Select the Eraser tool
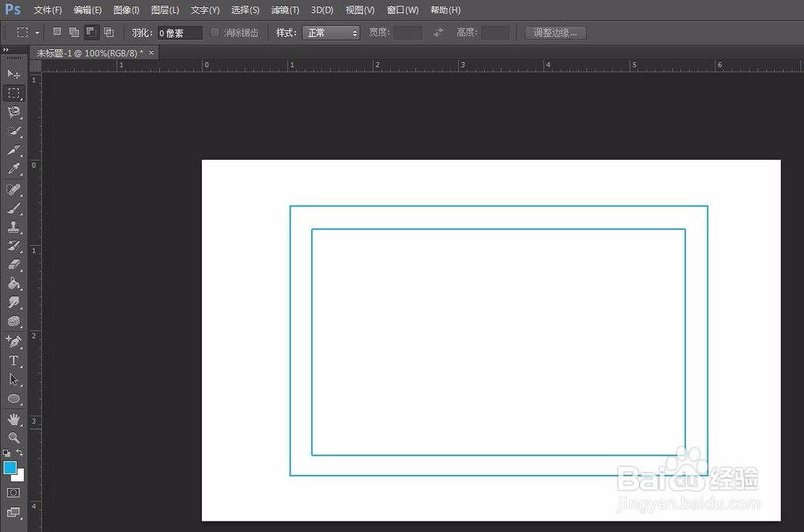Viewport: 804px width, 532px height. coord(14,265)
